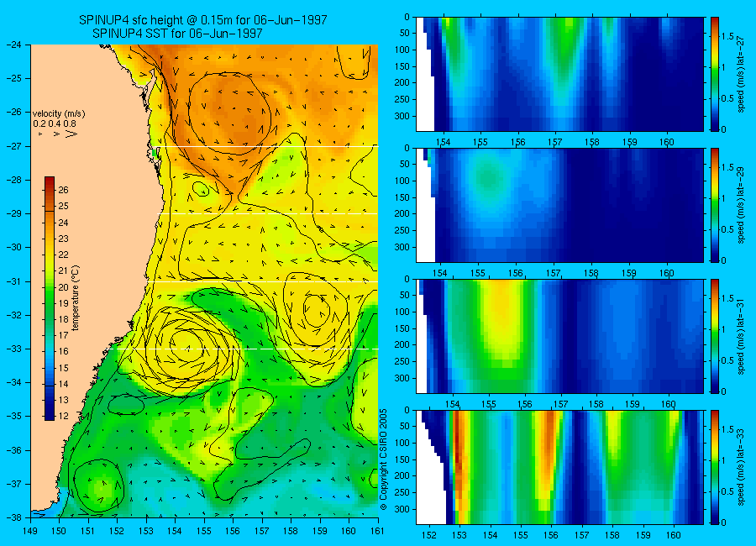
Task: Click the speed colorbar beside the lat=-27 panel
Action: point(714,74)
